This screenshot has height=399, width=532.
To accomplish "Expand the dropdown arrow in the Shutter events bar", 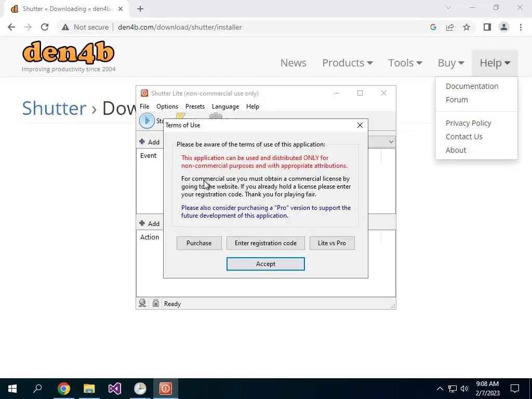I will point(391,142).
